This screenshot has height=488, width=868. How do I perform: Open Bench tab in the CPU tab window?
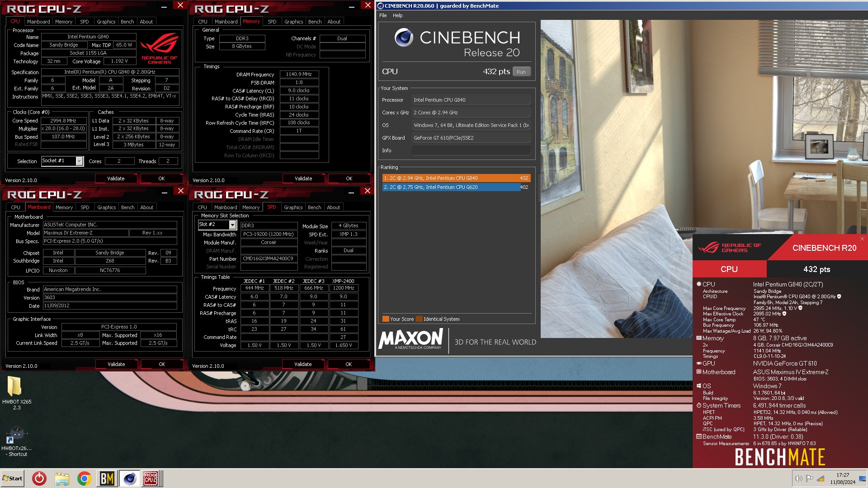(x=127, y=22)
